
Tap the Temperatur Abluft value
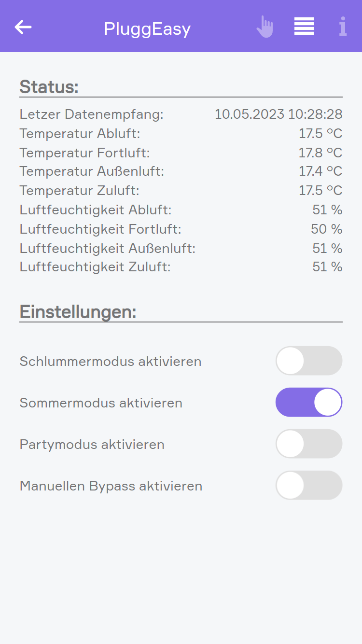coord(320,134)
